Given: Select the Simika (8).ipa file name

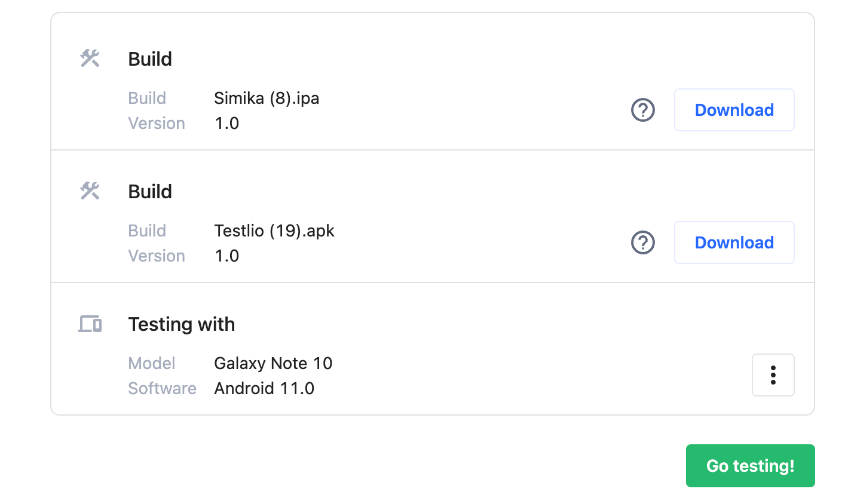Looking at the screenshot, I should pos(267,98).
